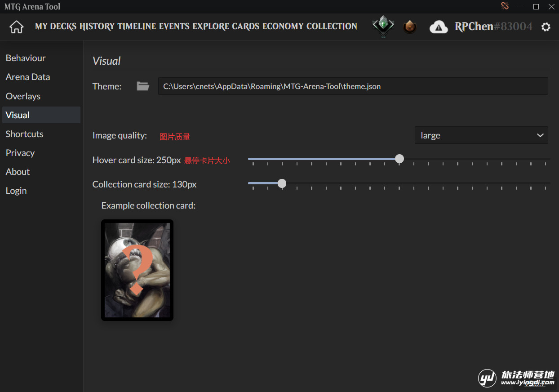
Task: Go to the Events tab
Action: (x=174, y=27)
